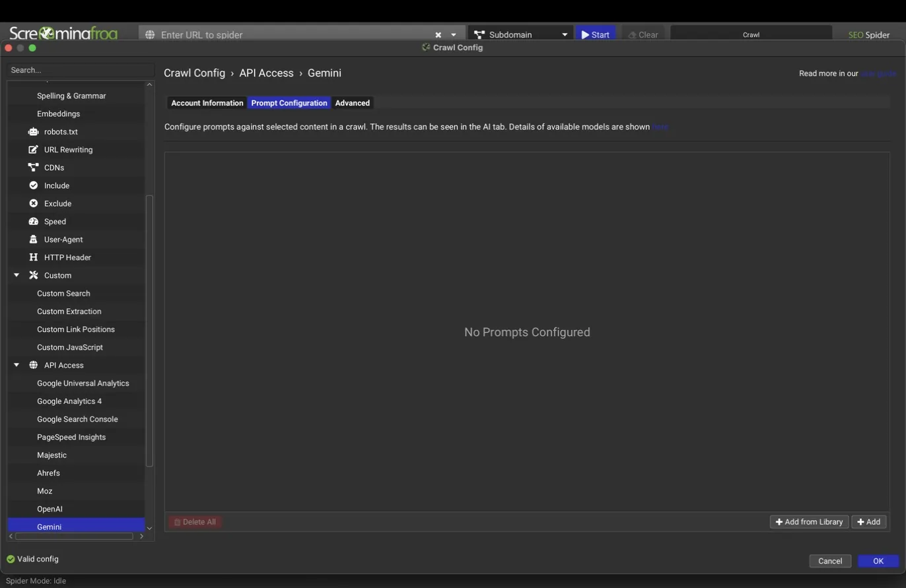Select Custom Link Positions
The width and height of the screenshot is (906, 588).
[76, 329]
